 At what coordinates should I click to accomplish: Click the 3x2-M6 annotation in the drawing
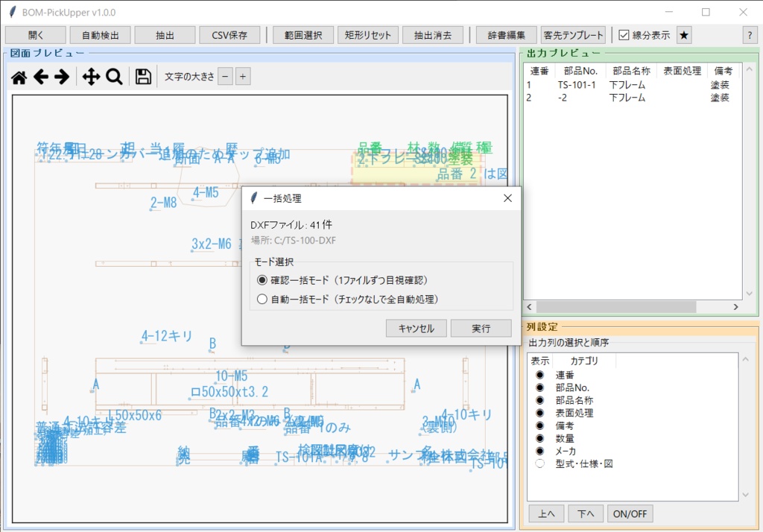tap(212, 244)
